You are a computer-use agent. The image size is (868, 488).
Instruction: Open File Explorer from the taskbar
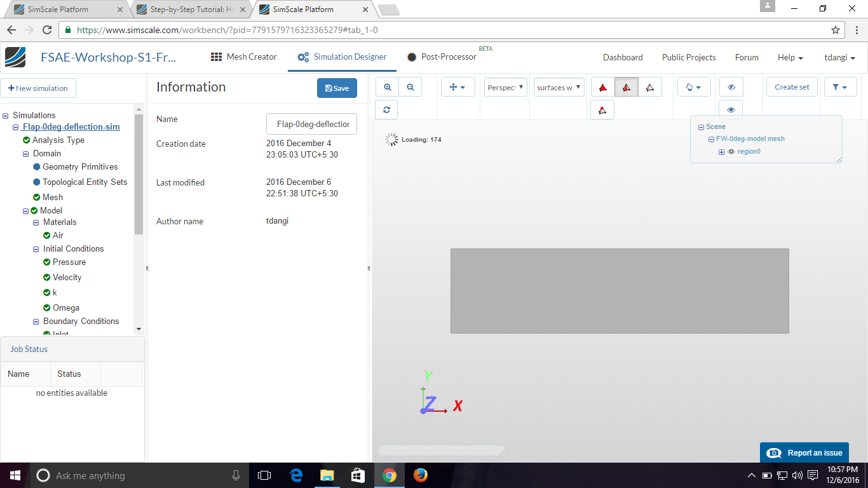coord(327,475)
